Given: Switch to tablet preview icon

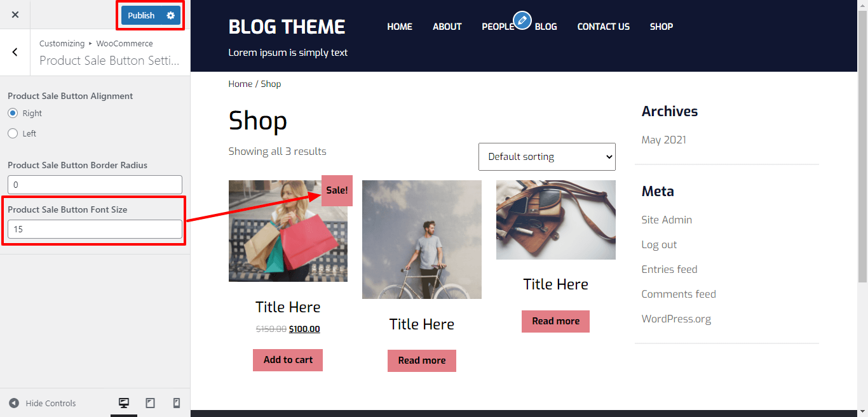Looking at the screenshot, I should click(x=150, y=403).
